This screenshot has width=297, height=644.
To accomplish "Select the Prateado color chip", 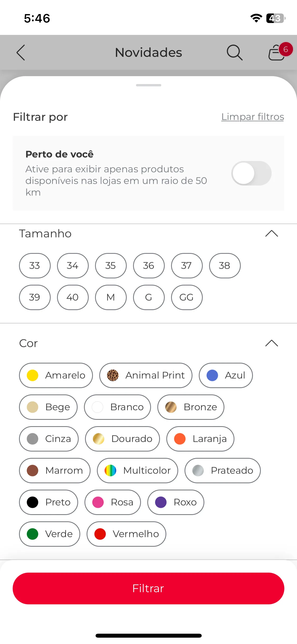I will [x=223, y=471].
